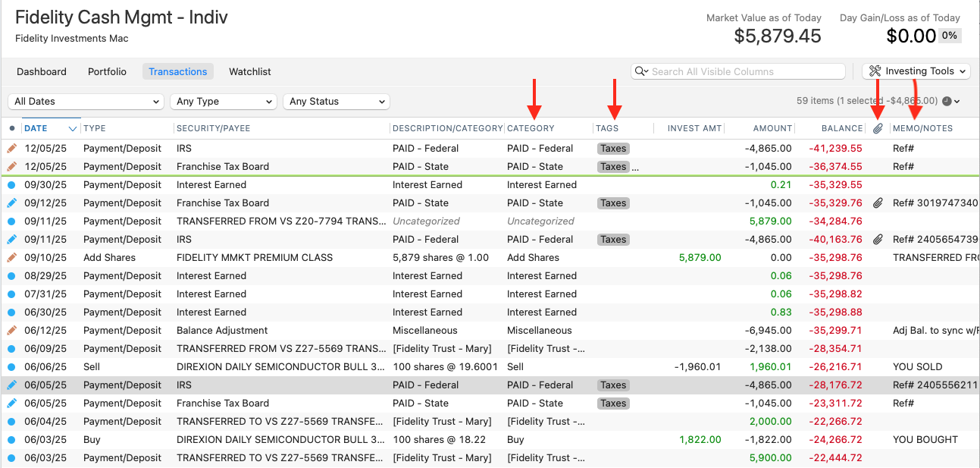Toggle blue status dot on 09/11/25 Uncategorized transfer row
The width and height of the screenshot is (980, 468).
tap(11, 221)
